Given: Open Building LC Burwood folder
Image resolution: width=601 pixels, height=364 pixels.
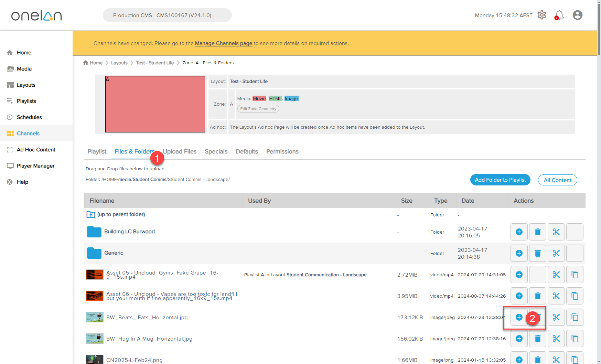Looking at the screenshot, I should point(129,232).
